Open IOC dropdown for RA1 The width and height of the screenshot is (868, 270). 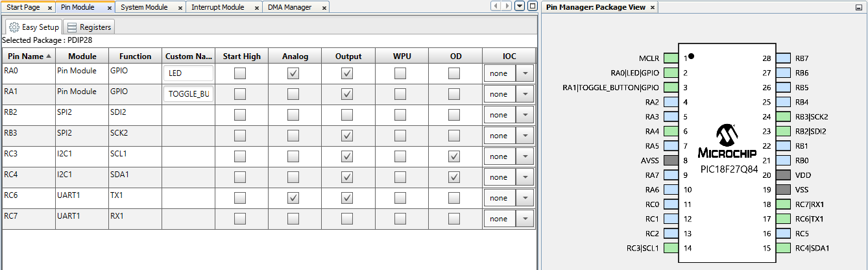click(x=525, y=94)
